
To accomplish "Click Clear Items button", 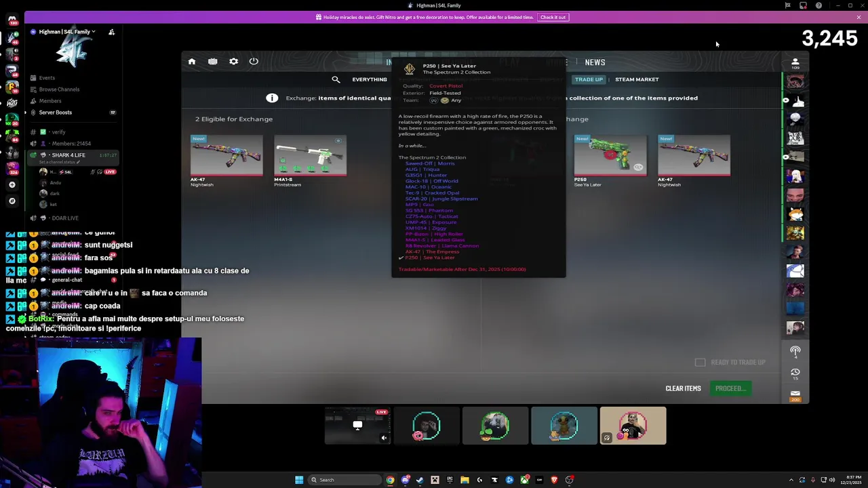I will coord(683,388).
